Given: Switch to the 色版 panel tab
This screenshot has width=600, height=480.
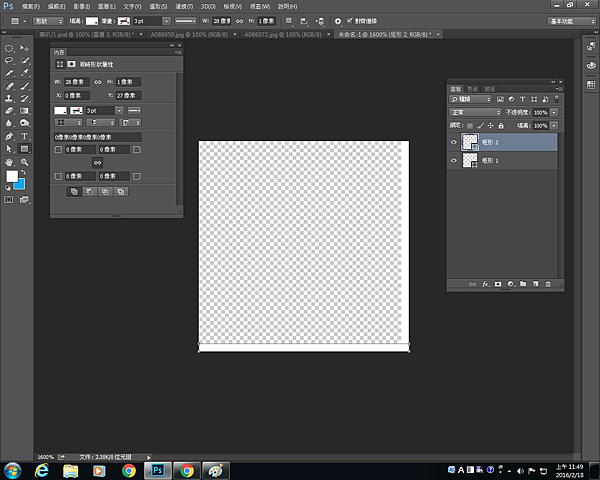Looking at the screenshot, I should 472,88.
